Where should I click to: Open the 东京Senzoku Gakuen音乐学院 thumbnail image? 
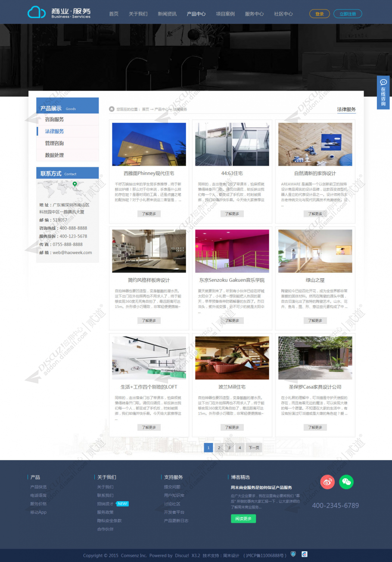(232, 251)
